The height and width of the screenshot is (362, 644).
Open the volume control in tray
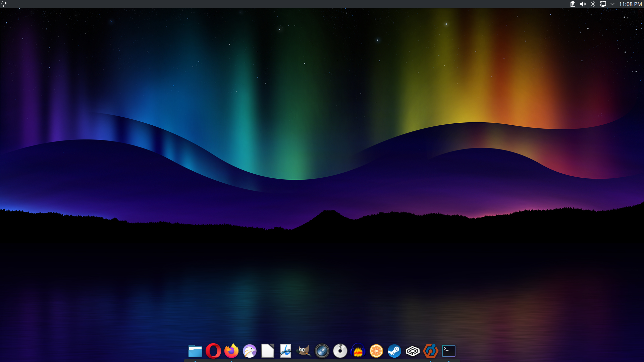[x=583, y=4]
